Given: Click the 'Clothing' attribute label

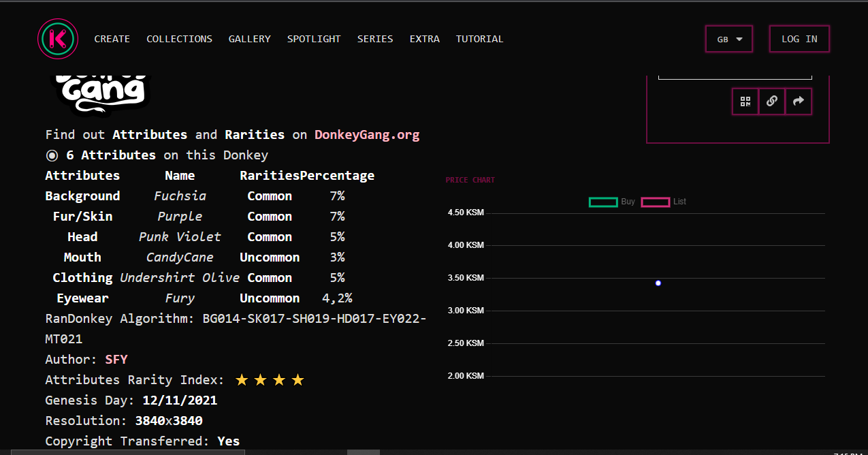Looking at the screenshot, I should (82, 278).
